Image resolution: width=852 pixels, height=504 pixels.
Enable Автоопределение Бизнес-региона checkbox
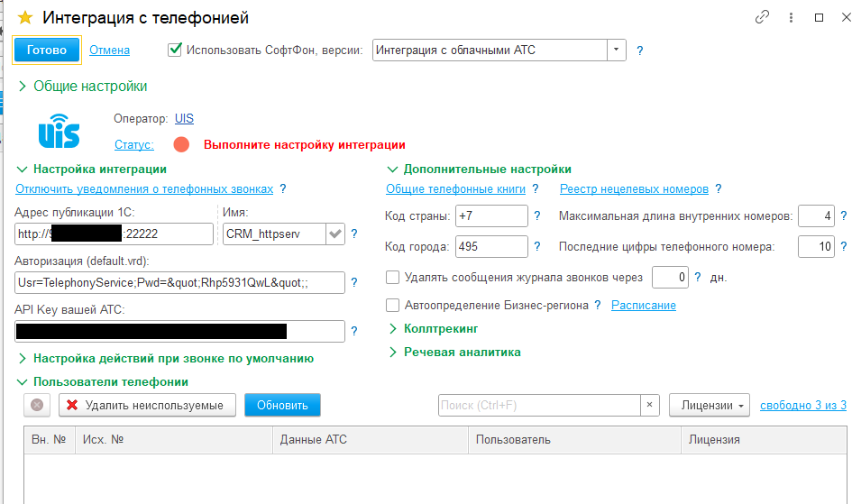[392, 306]
